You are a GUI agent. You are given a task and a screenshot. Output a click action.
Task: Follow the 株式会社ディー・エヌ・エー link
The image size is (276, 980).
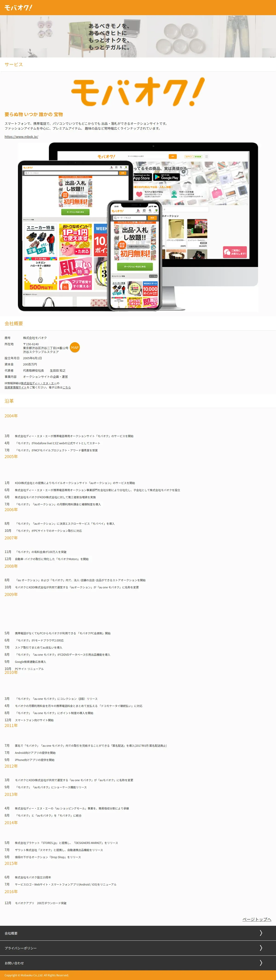(38, 383)
